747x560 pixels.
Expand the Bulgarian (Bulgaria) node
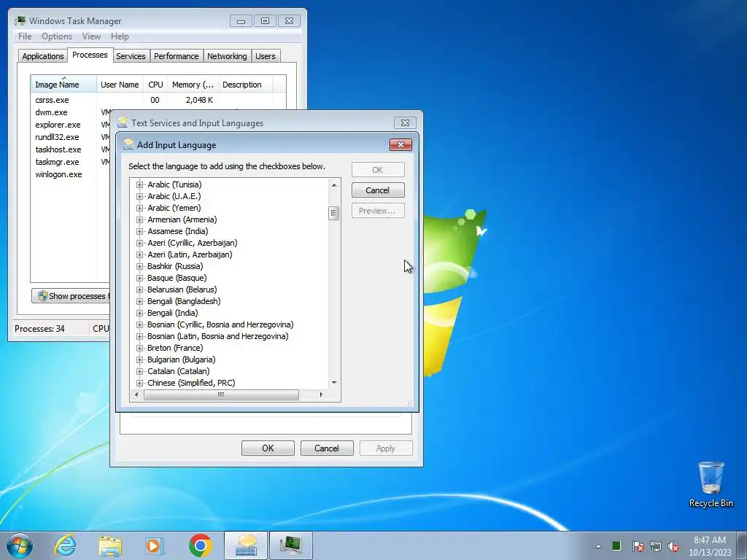(x=139, y=359)
